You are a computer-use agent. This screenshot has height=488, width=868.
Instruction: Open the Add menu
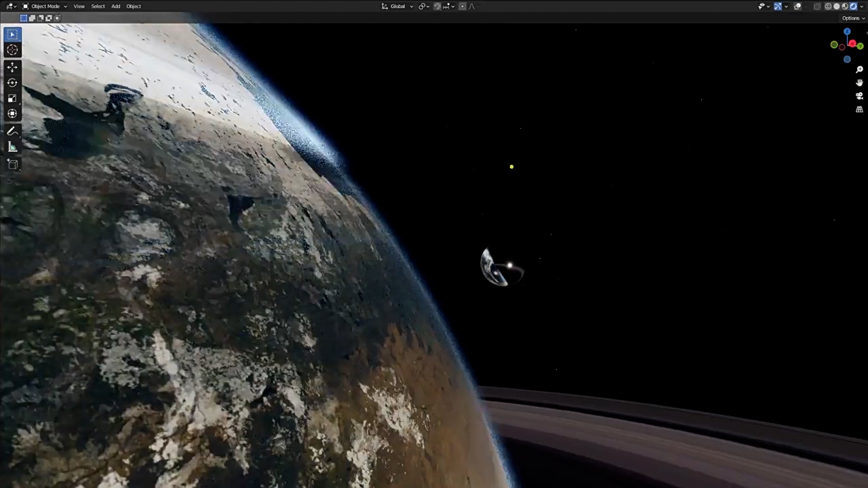coord(115,6)
